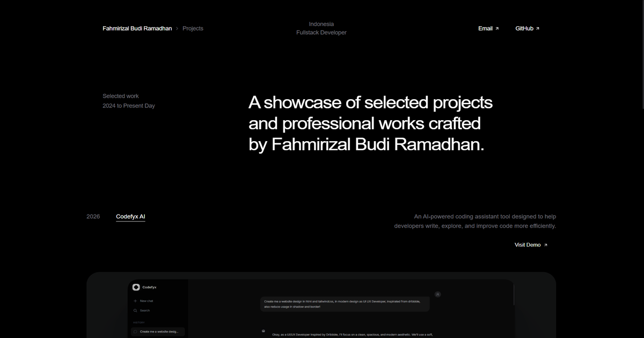Click the AI-powered coding assistant description

click(x=475, y=222)
